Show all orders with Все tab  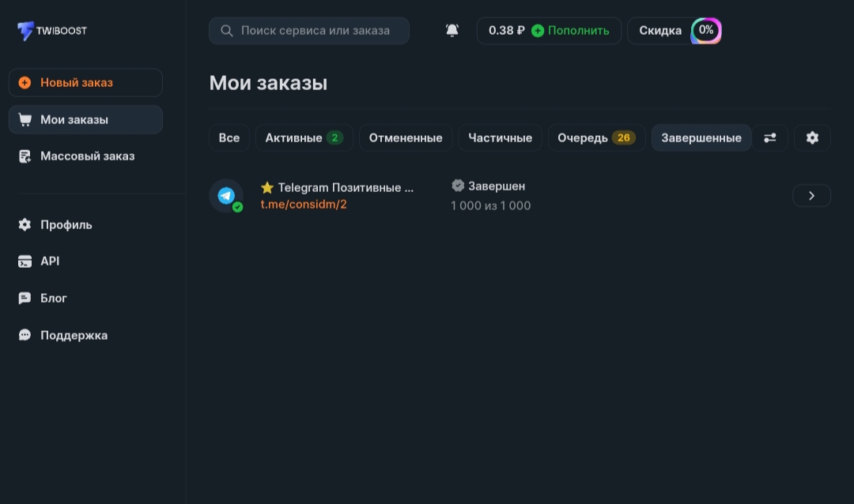(229, 137)
